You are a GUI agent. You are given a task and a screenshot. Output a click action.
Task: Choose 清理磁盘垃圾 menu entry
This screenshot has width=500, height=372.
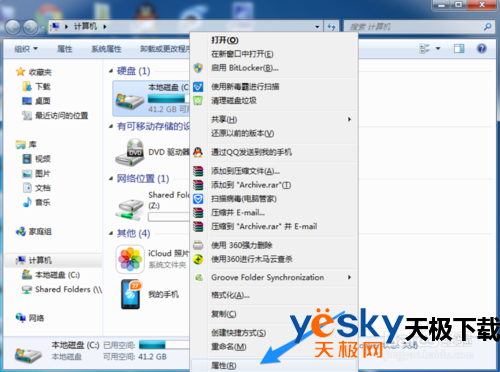point(274,101)
